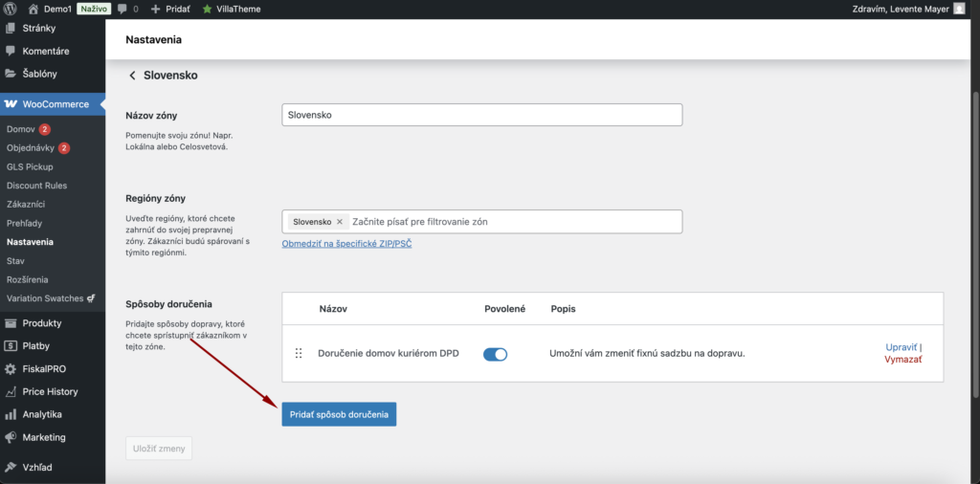The width and height of the screenshot is (980, 484).
Task: Click the Obmedziť na špecifické ZIP/PSČ link
Action: click(346, 244)
